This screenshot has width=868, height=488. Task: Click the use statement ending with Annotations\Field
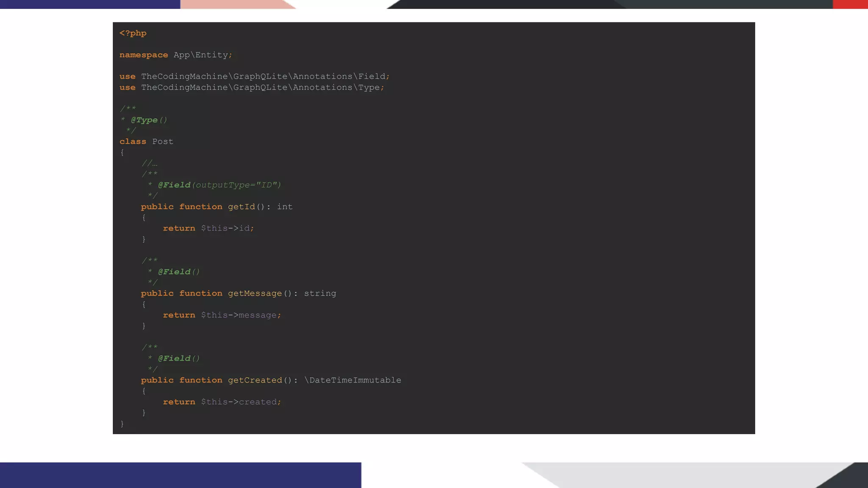(x=254, y=77)
